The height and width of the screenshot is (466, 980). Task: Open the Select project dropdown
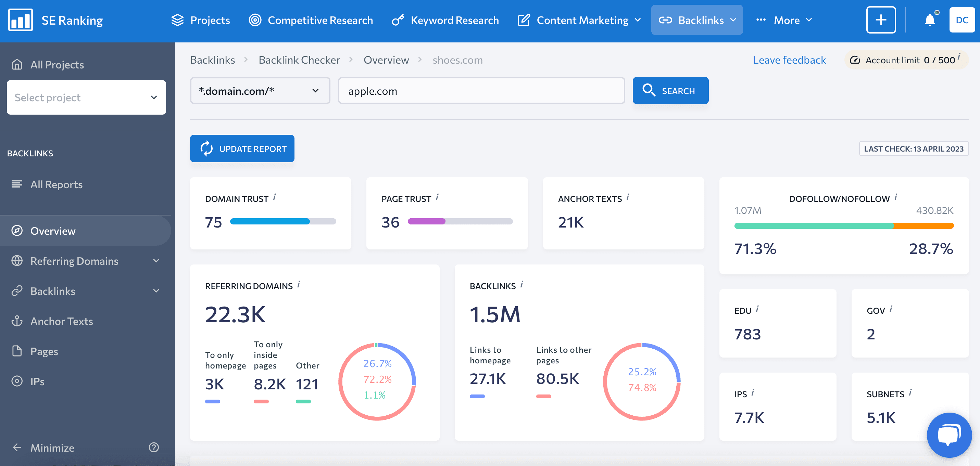click(86, 97)
